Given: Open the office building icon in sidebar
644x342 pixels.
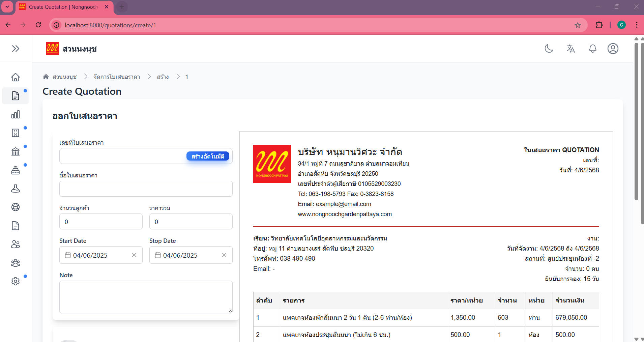Looking at the screenshot, I should click(16, 133).
